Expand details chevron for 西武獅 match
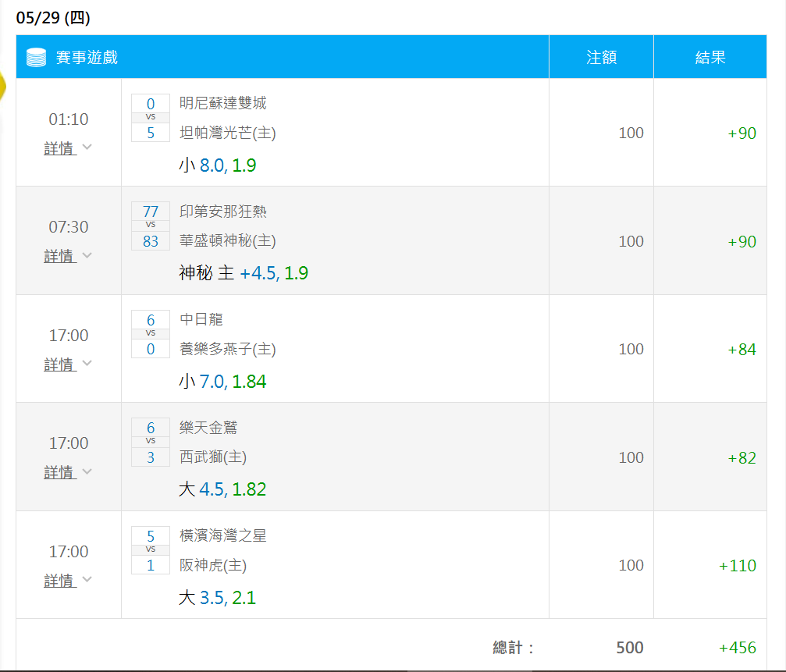Viewport: 786px width, 672px height. [87, 471]
